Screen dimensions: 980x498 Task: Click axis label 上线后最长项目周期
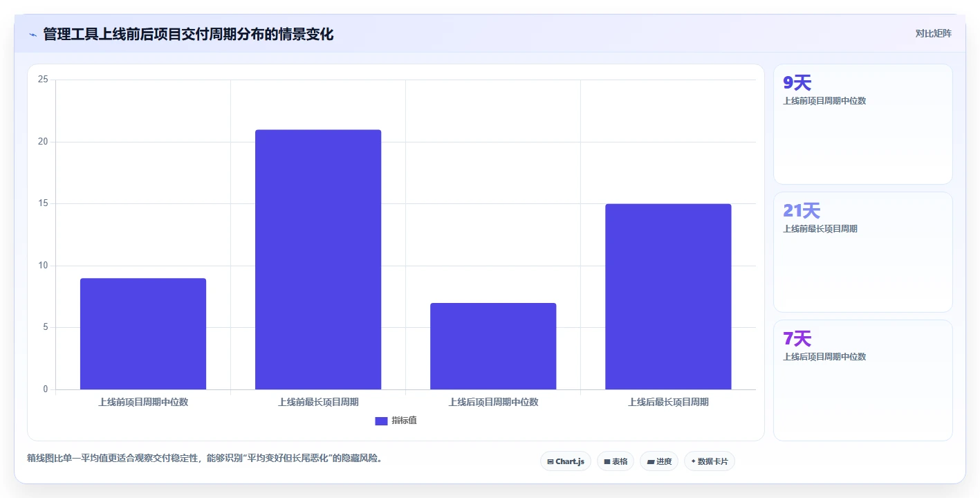[x=668, y=402]
